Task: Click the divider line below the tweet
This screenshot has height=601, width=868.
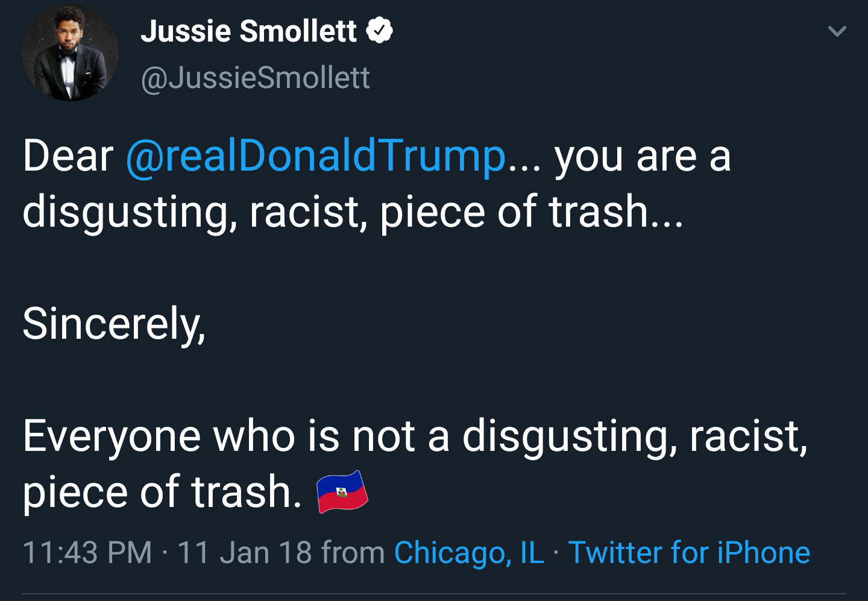Action: point(434,594)
